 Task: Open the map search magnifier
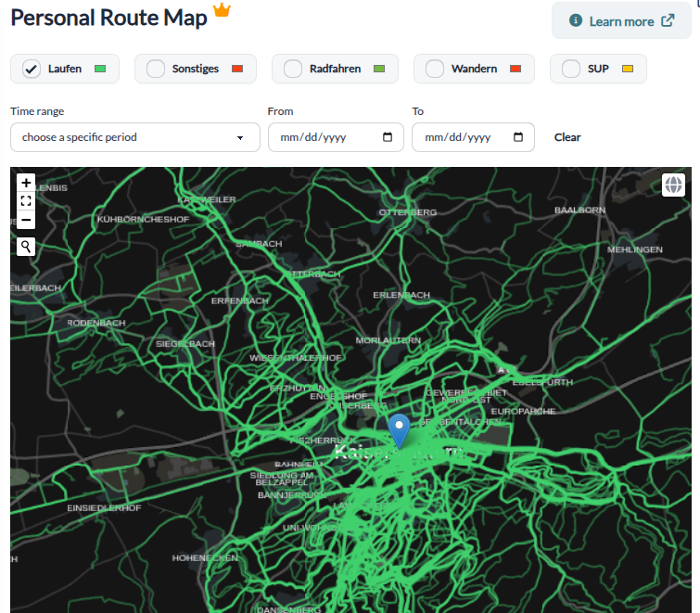26,247
